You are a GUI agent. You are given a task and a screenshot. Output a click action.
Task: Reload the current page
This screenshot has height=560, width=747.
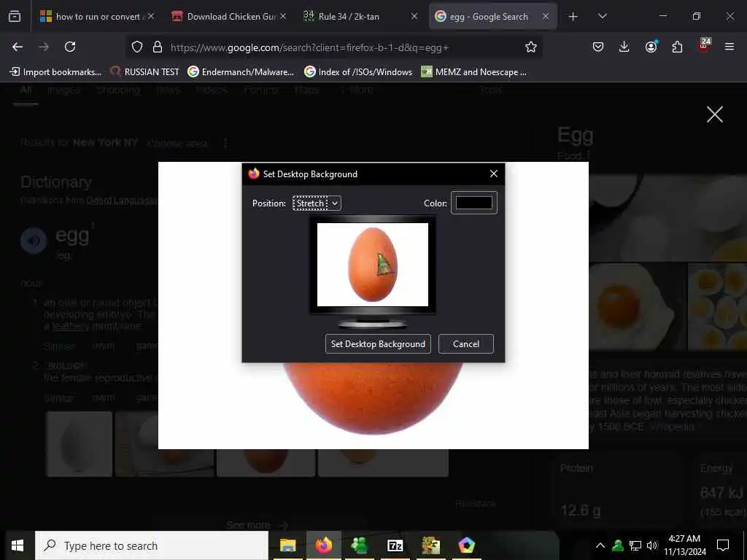pyautogui.click(x=70, y=47)
